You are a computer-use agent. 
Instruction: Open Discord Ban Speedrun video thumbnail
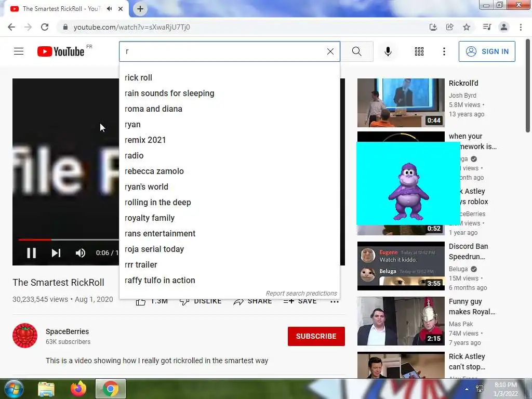coord(401,266)
